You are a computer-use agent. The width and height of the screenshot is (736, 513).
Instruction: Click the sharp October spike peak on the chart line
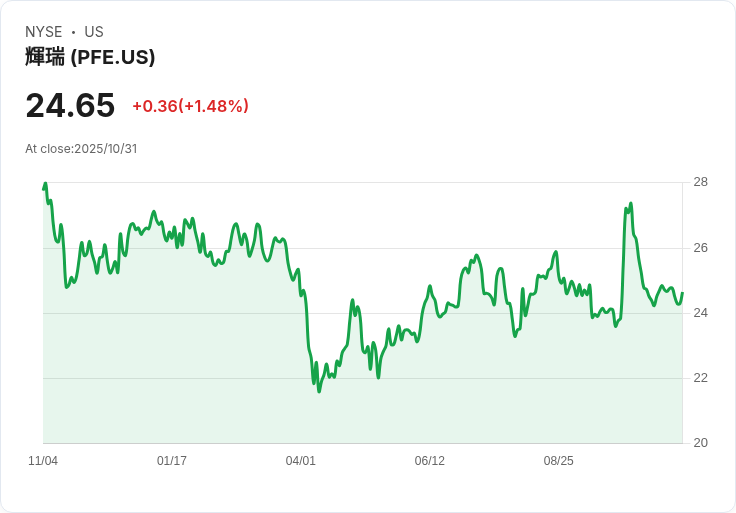(630, 204)
